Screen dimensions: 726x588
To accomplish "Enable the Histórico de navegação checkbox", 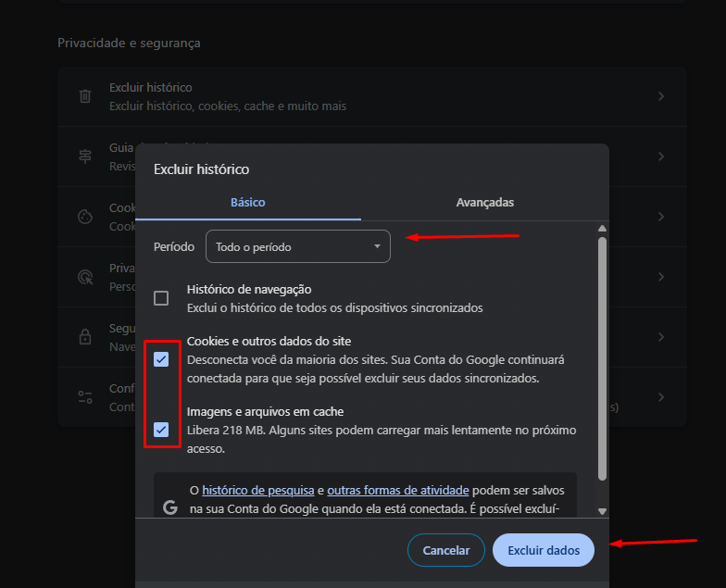I will [x=161, y=298].
